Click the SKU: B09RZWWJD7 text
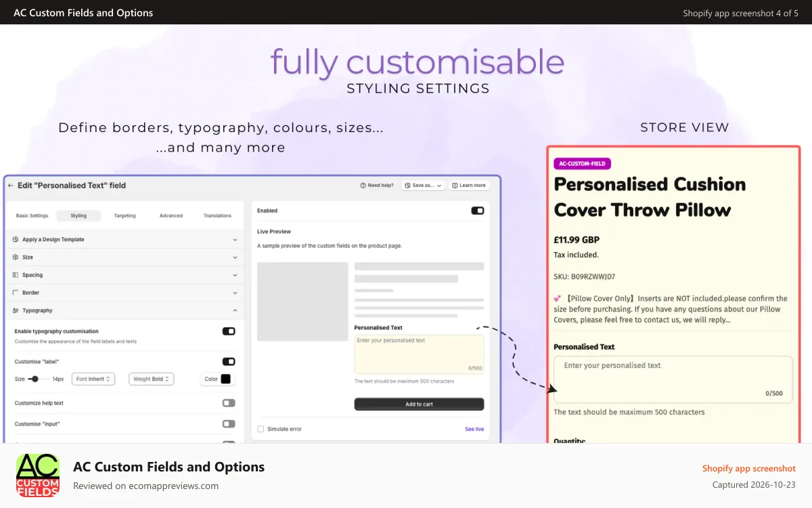The width and height of the screenshot is (812, 508). pyautogui.click(x=585, y=276)
